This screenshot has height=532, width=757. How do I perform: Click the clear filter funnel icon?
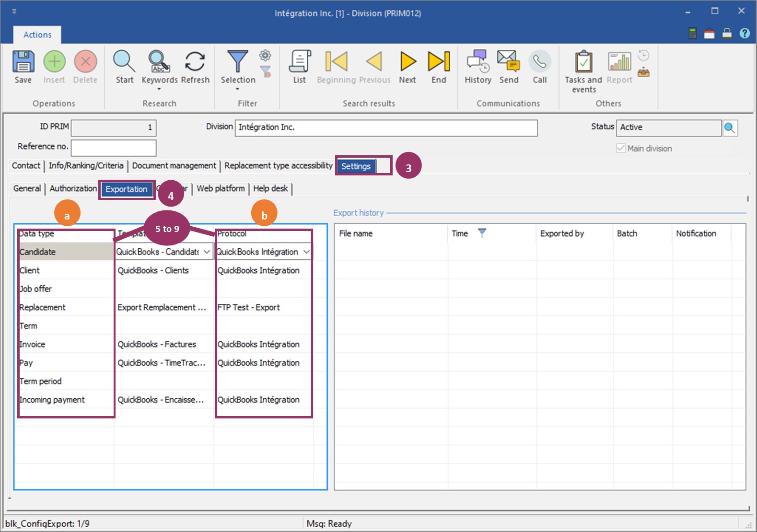[x=265, y=71]
